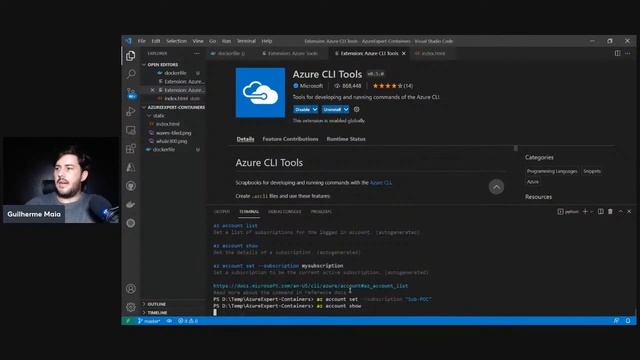
Task: Open the View menu
Action: point(198,41)
